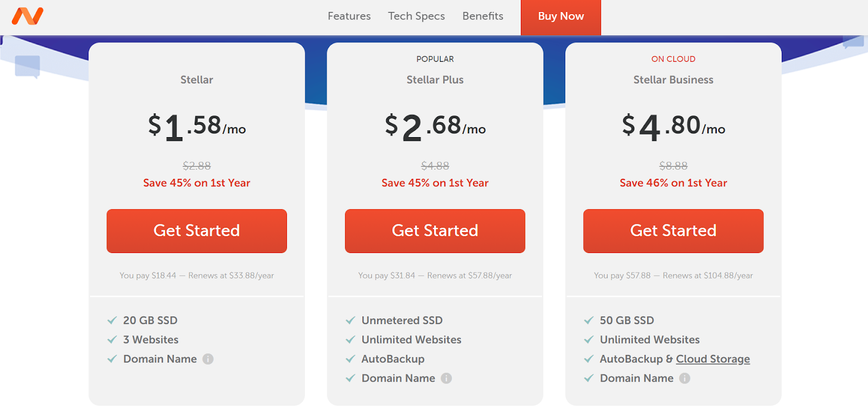This screenshot has width=868, height=414.
Task: Go to the Benefits section link
Action: [x=483, y=16]
